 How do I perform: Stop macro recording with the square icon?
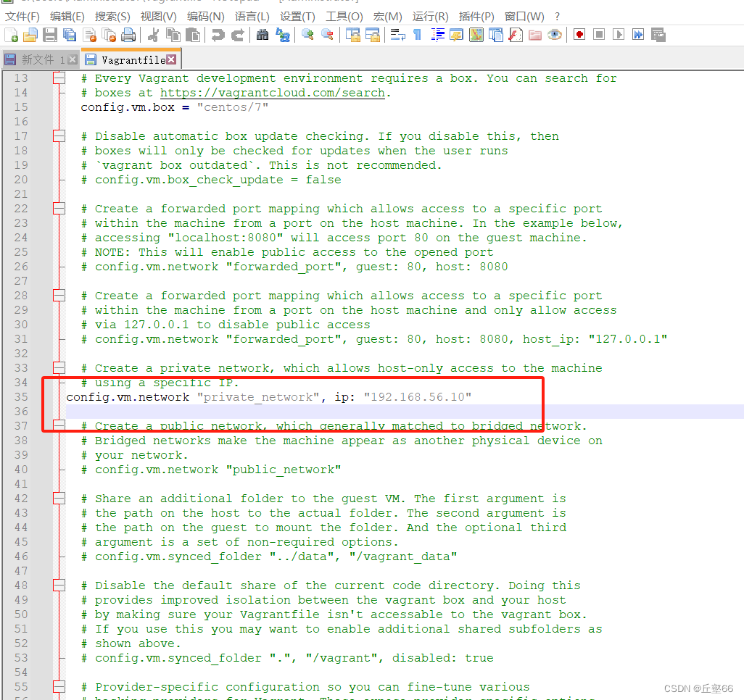click(x=599, y=35)
